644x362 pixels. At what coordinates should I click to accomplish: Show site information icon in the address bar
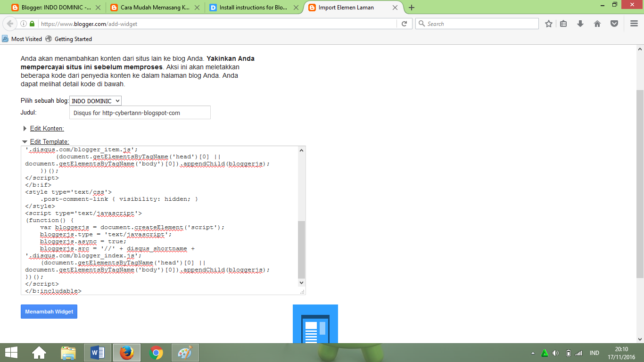tap(23, 24)
